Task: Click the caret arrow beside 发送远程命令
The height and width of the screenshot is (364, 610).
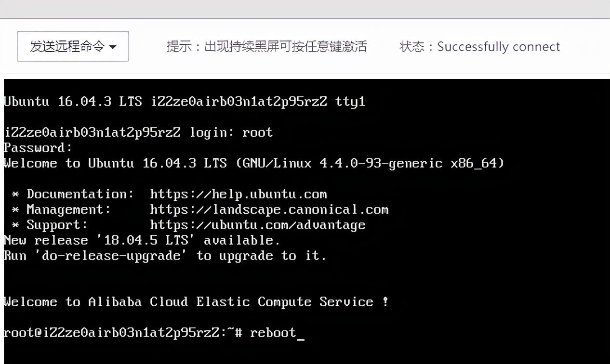Action: pos(113,47)
